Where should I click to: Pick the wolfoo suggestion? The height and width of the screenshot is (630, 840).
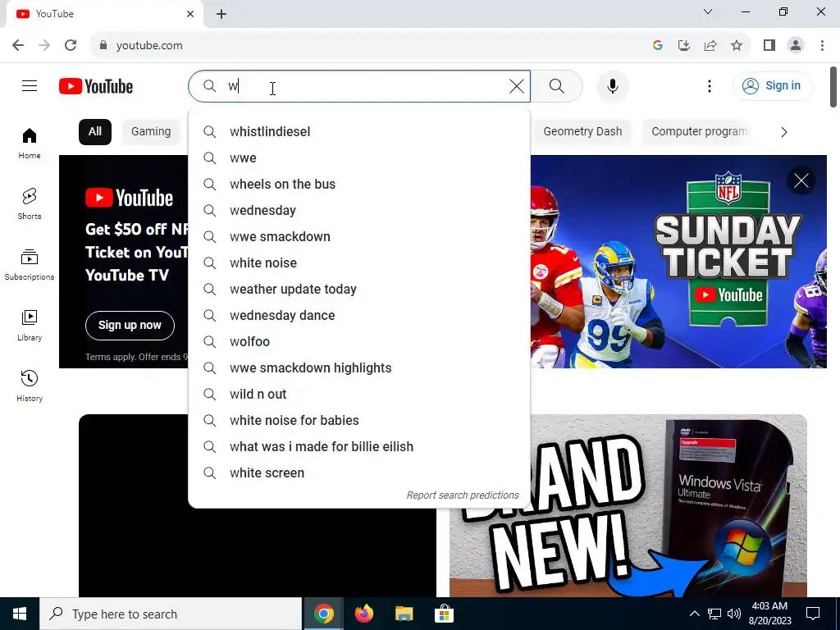click(359, 342)
